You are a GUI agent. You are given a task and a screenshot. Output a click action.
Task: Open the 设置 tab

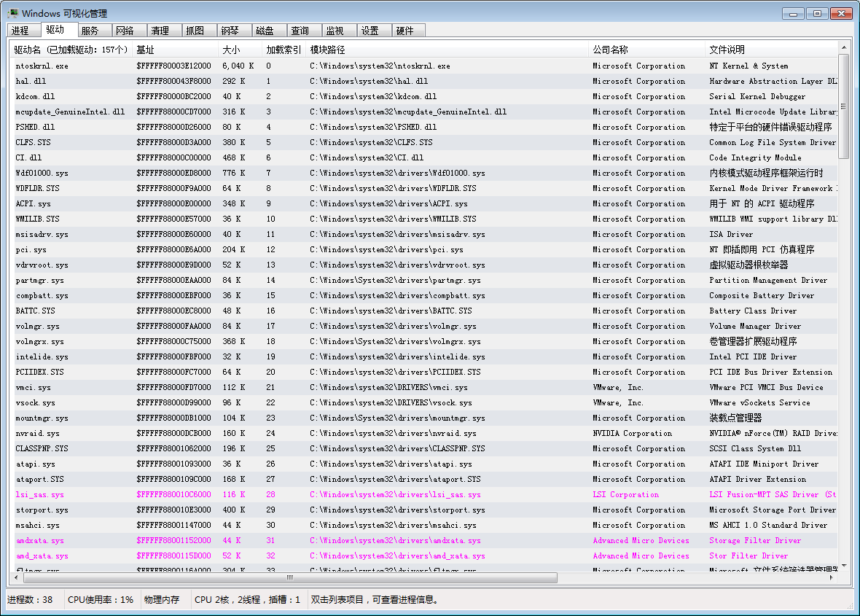tap(370, 31)
